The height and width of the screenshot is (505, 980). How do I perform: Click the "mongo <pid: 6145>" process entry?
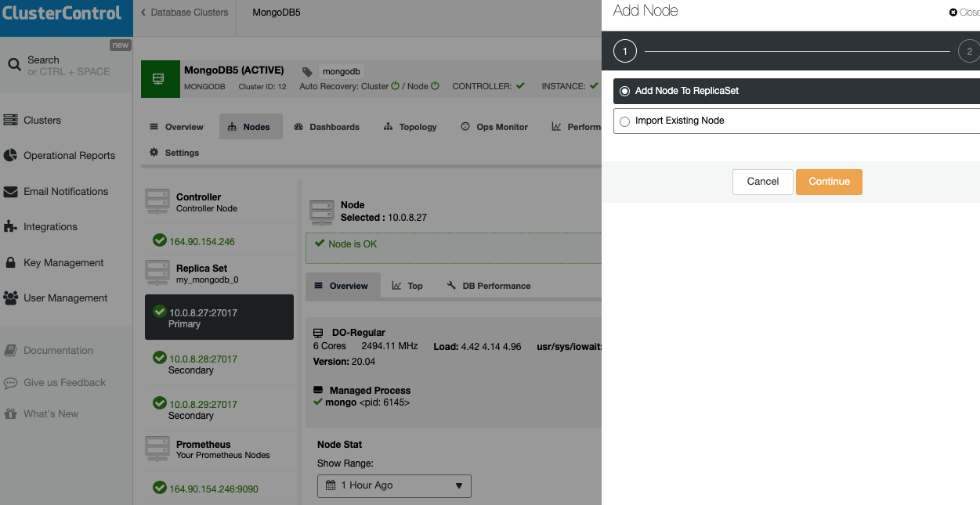pyautogui.click(x=367, y=402)
